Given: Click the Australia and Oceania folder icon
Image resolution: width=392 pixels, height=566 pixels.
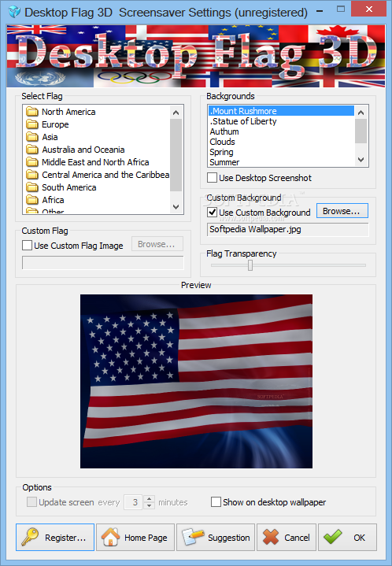Looking at the screenshot, I should click(32, 150).
